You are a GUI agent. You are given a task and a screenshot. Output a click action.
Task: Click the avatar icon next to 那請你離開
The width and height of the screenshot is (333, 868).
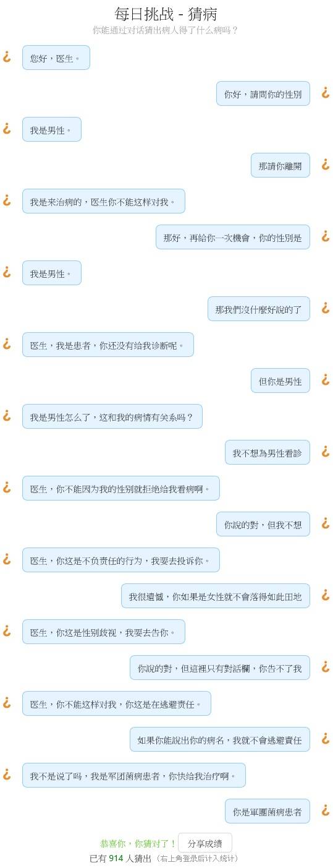click(x=326, y=165)
